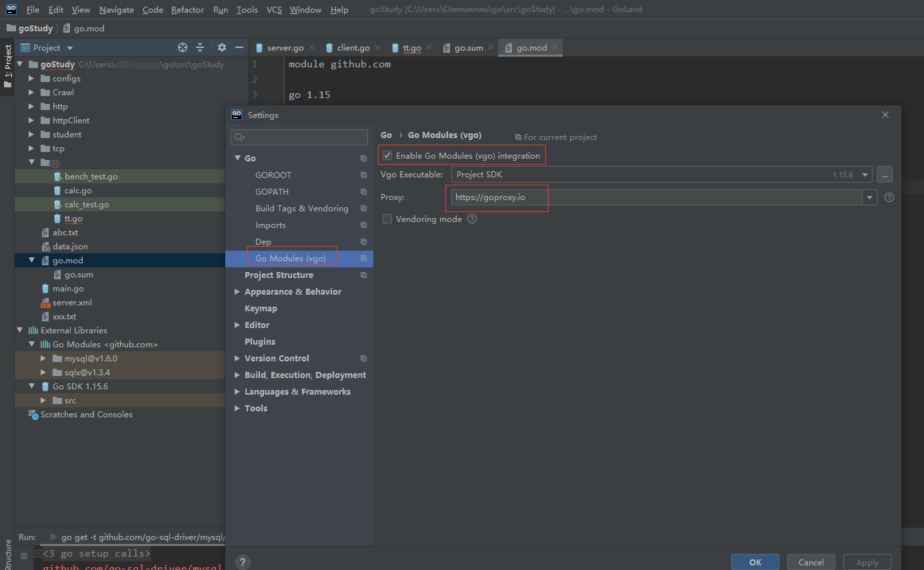This screenshot has width=924, height=570.
Task: Open the Plugins settings page
Action: point(260,342)
